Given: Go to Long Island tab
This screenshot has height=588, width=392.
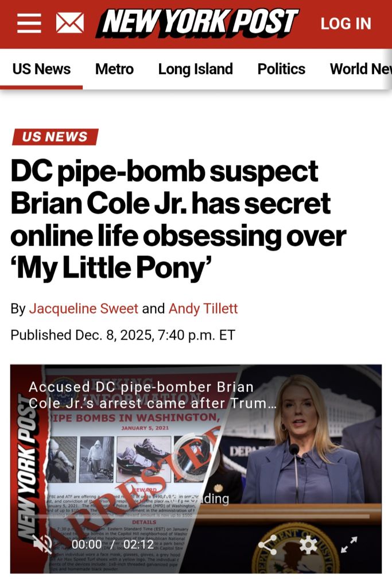Looking at the screenshot, I should 195,69.
